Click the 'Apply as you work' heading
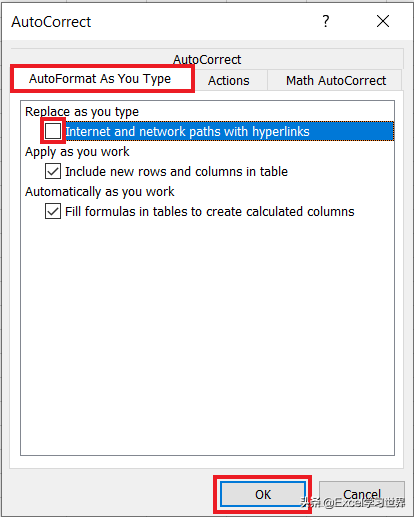The width and height of the screenshot is (414, 517). coord(77,152)
